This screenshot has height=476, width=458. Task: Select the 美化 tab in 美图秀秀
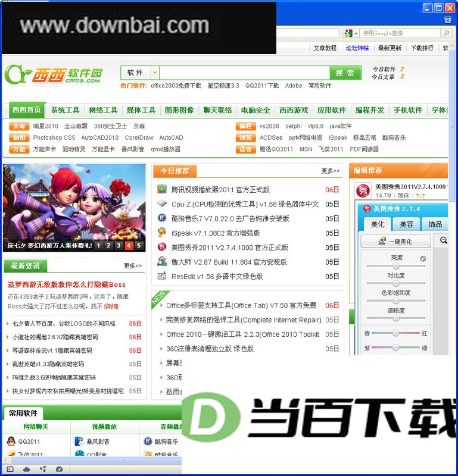(x=377, y=224)
